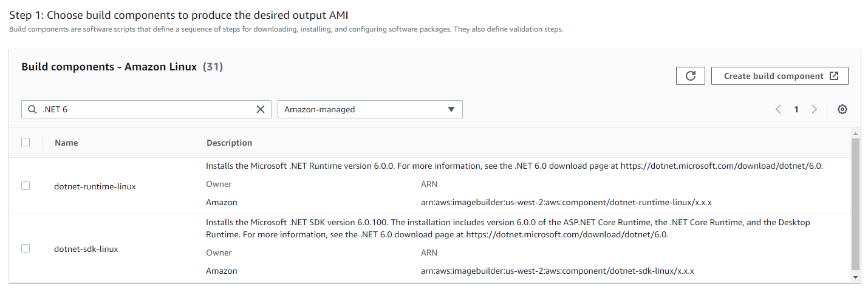Check the dotnet-sdk-linux component
The width and height of the screenshot is (868, 295).
point(26,248)
